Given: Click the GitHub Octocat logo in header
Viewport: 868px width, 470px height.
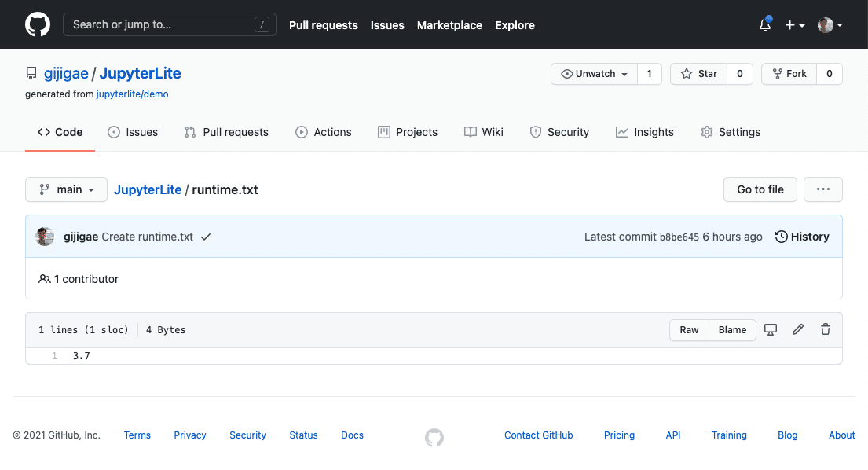Looking at the screenshot, I should tap(38, 24).
